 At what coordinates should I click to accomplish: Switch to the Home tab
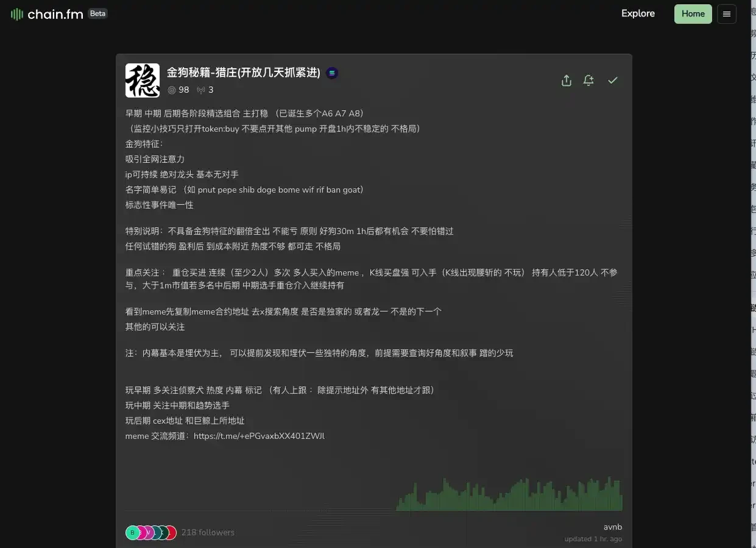[693, 13]
